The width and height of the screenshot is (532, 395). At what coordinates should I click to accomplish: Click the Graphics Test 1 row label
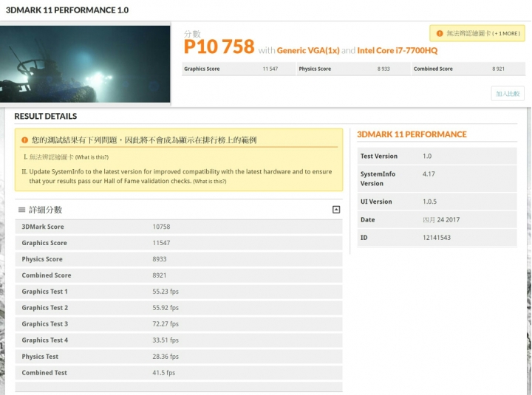pyautogui.click(x=45, y=292)
